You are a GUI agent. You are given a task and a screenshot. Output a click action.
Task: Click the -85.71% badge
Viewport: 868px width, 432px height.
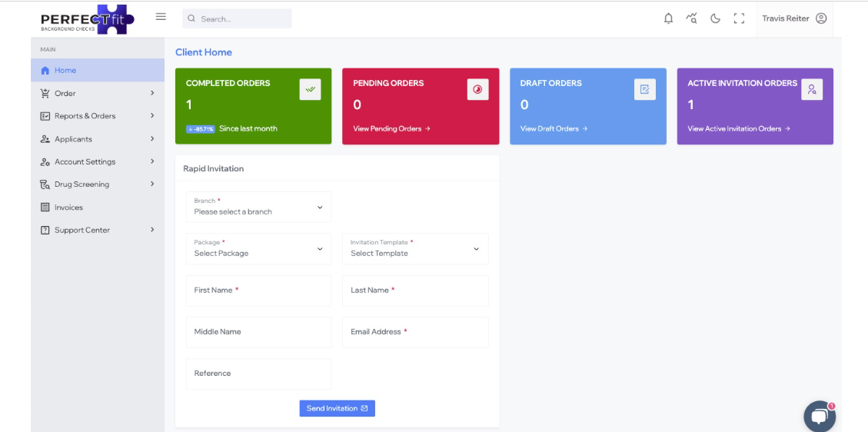tap(201, 129)
